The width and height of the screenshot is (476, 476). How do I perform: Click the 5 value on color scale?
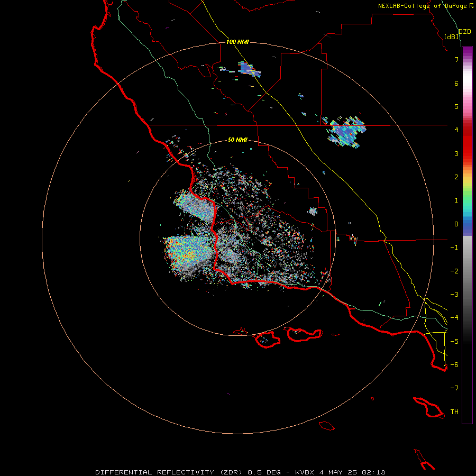pyautogui.click(x=456, y=106)
